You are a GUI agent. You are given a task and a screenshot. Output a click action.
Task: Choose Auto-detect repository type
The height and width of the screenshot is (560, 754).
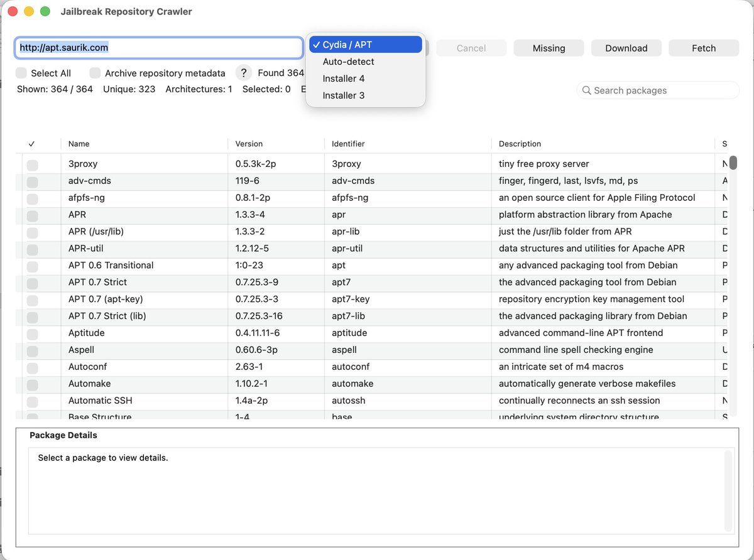(366, 62)
